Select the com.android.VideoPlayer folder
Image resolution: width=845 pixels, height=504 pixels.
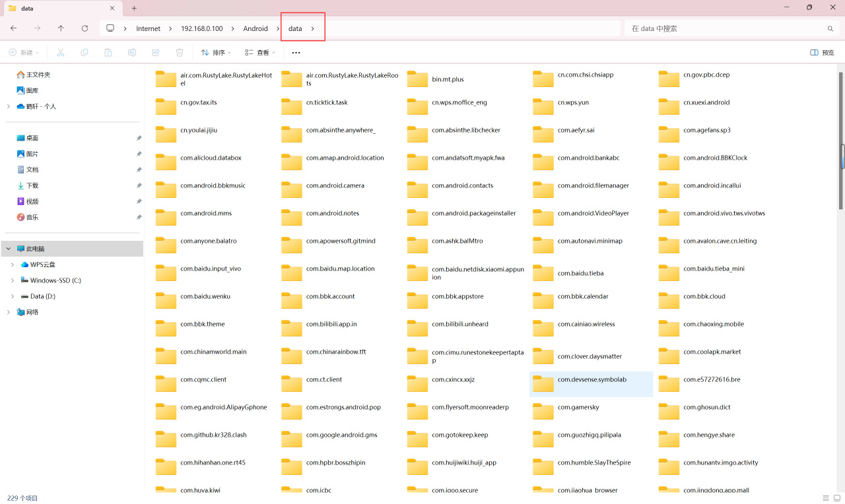click(x=591, y=218)
